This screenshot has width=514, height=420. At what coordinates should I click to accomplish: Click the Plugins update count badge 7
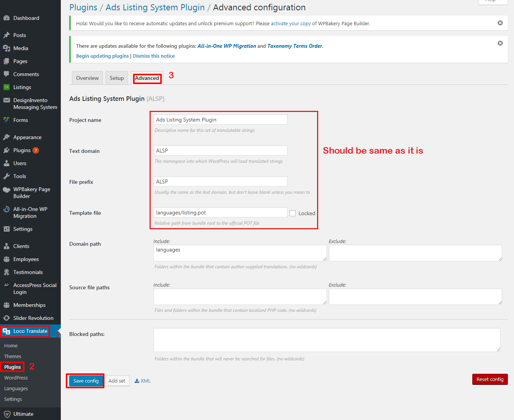(x=36, y=150)
